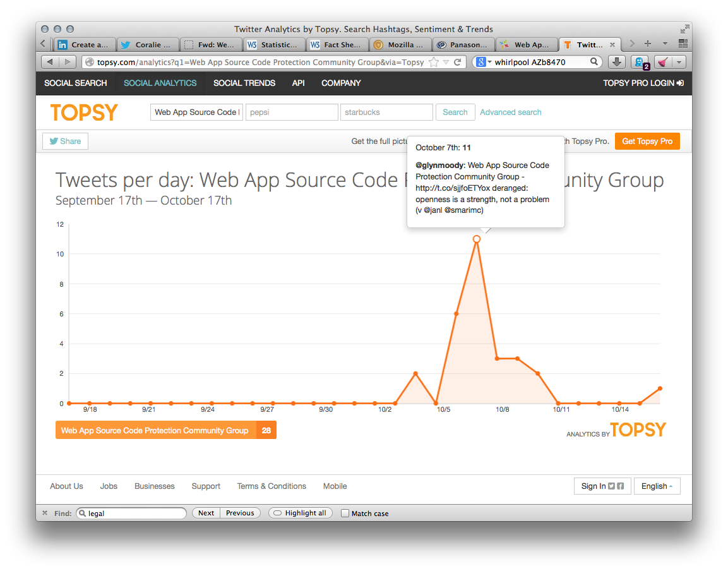Viewport: 728px width, 571px height.
Task: Open the Google search engine dropdown
Action: [484, 62]
